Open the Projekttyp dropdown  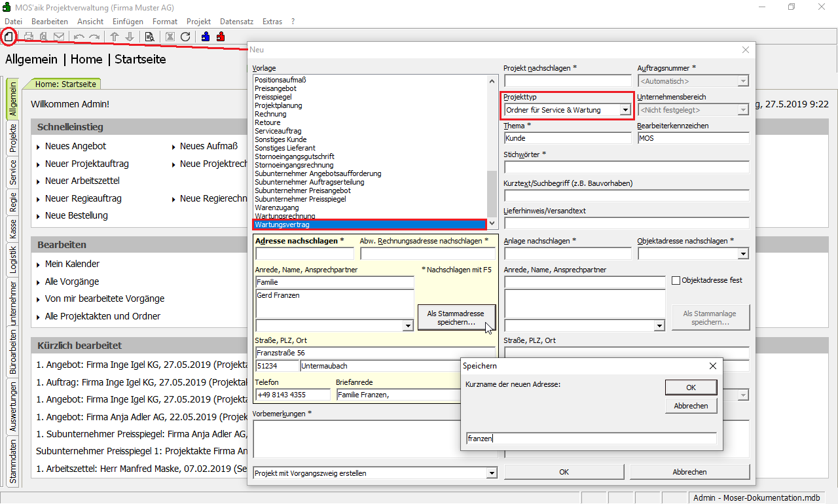625,110
